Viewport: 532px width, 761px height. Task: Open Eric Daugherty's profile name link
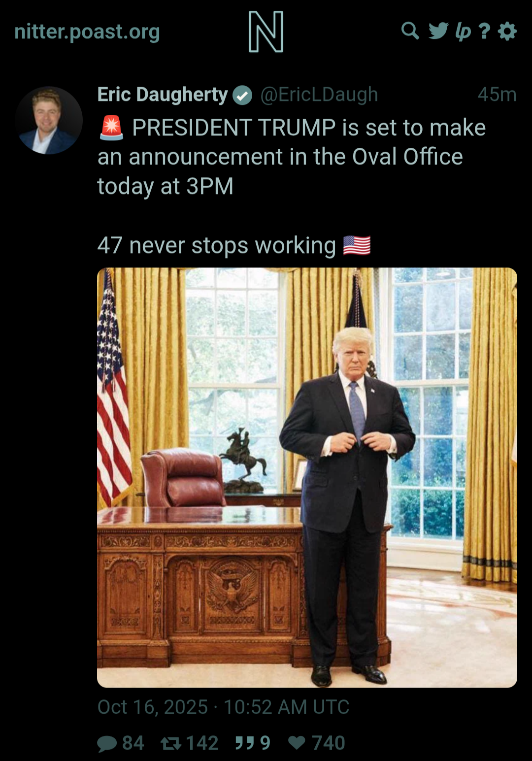[163, 95]
